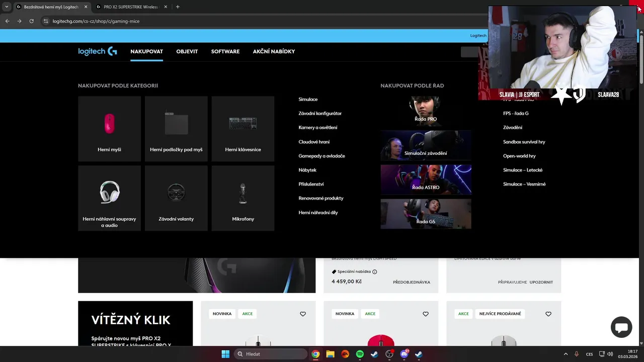Open the Windows Start menu
The width and height of the screenshot is (644, 362).
coord(225,354)
